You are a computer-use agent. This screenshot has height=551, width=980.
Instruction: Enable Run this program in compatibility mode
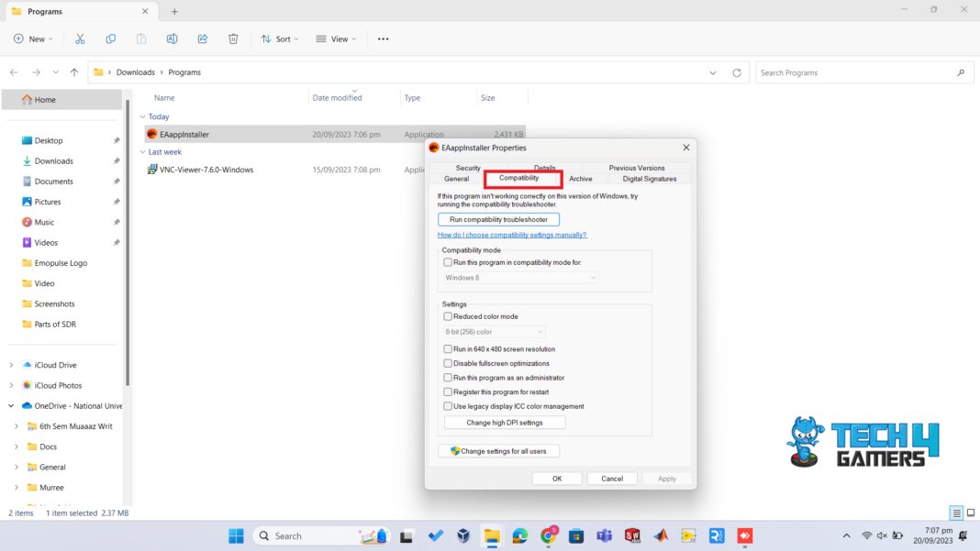(448, 262)
